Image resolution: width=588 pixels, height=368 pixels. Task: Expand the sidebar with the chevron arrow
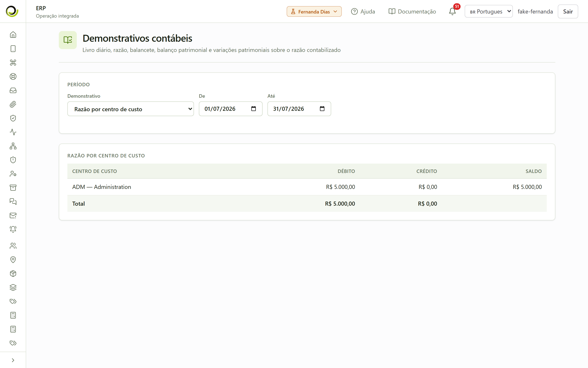tap(13, 360)
